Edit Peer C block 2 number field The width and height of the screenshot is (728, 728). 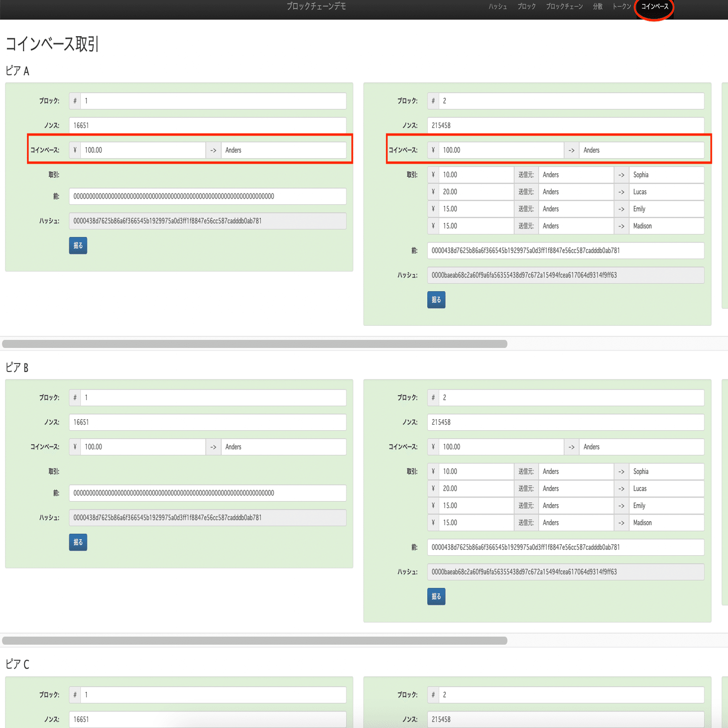tap(571, 695)
